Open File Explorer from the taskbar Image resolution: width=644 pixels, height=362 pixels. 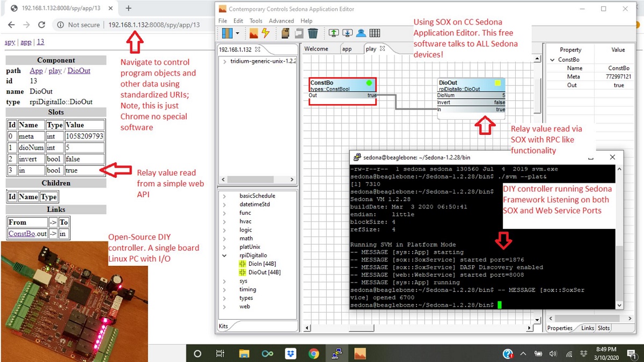coord(244,353)
